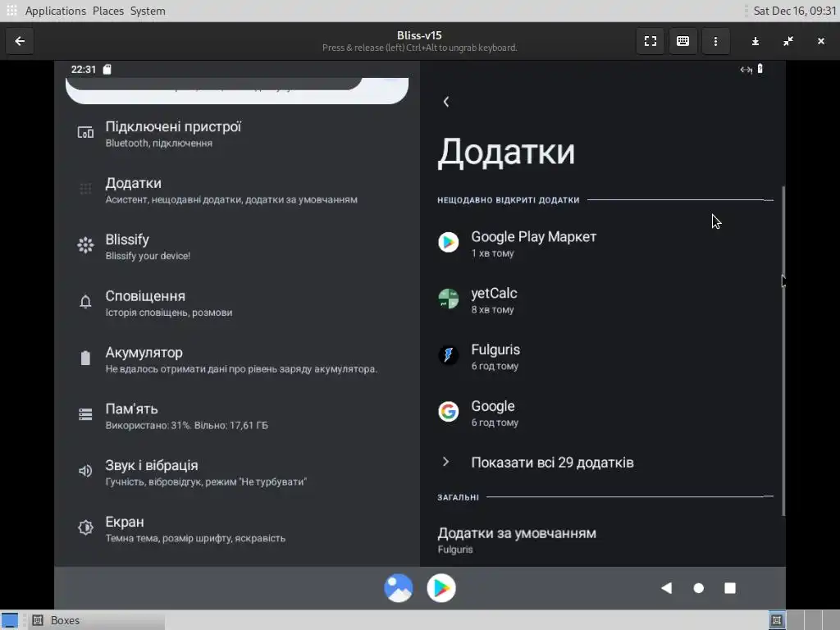840x630 pixels.
Task: Click the text Blissify your device!
Action: (x=148, y=256)
